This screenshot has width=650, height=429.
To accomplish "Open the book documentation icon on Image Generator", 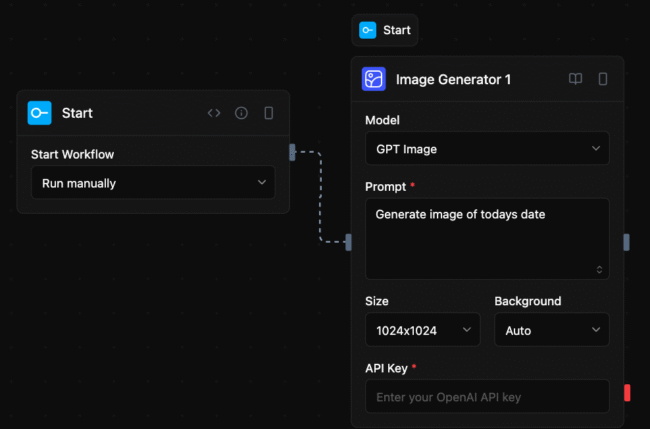I will [x=576, y=79].
